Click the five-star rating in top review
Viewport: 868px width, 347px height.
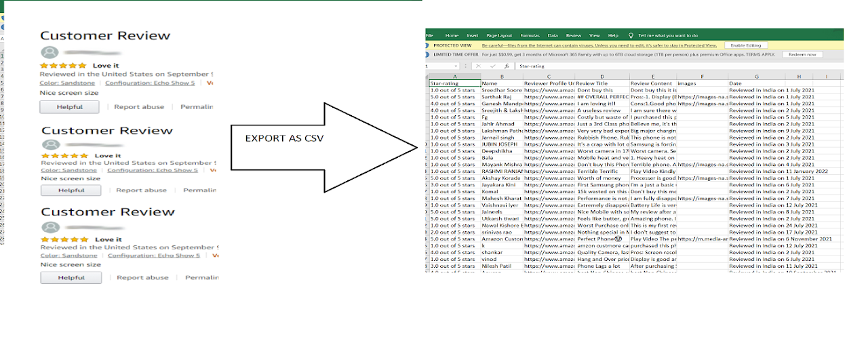point(63,66)
